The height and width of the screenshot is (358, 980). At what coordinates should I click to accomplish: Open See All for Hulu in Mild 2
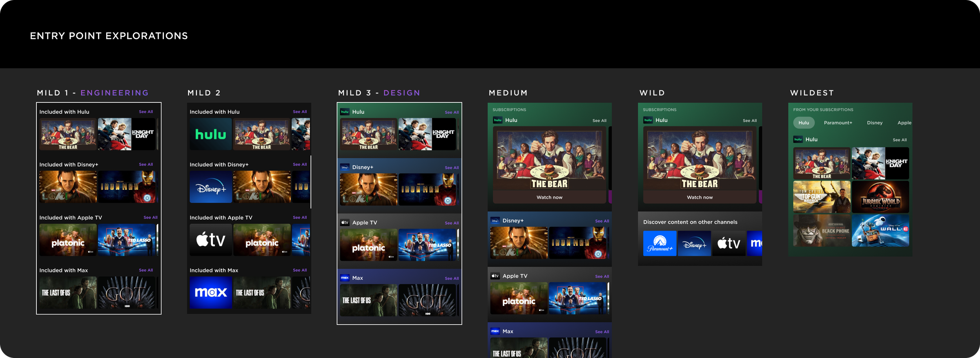[x=300, y=112]
